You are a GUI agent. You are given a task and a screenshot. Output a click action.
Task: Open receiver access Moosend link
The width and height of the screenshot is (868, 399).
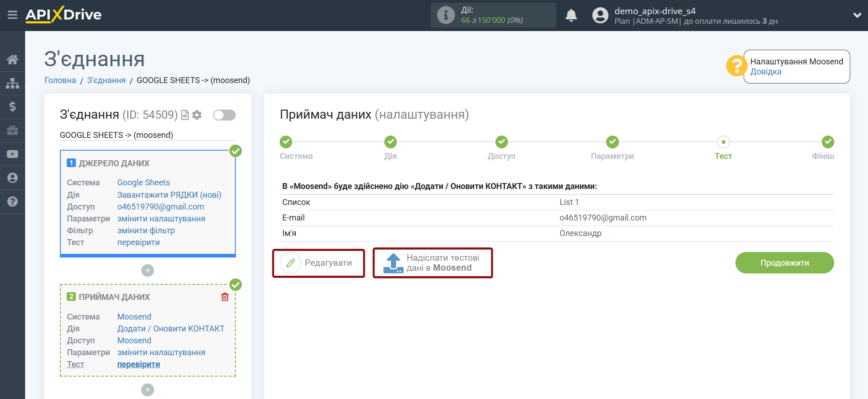tap(134, 341)
